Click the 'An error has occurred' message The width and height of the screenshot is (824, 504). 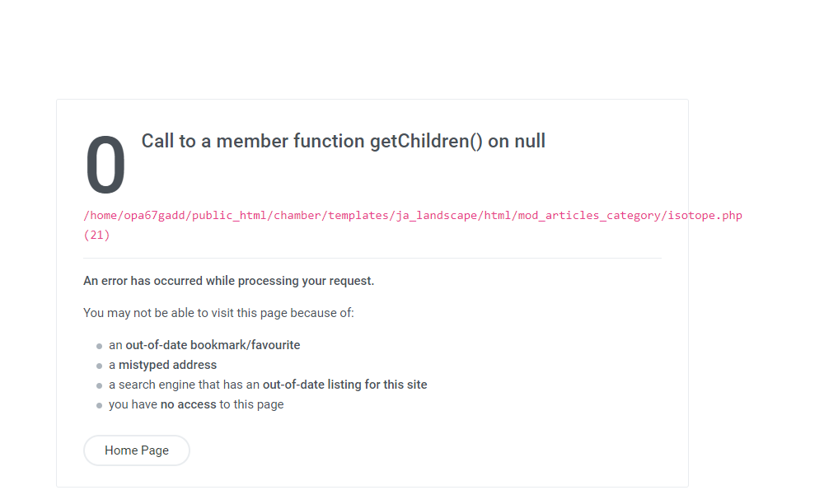coord(228,281)
